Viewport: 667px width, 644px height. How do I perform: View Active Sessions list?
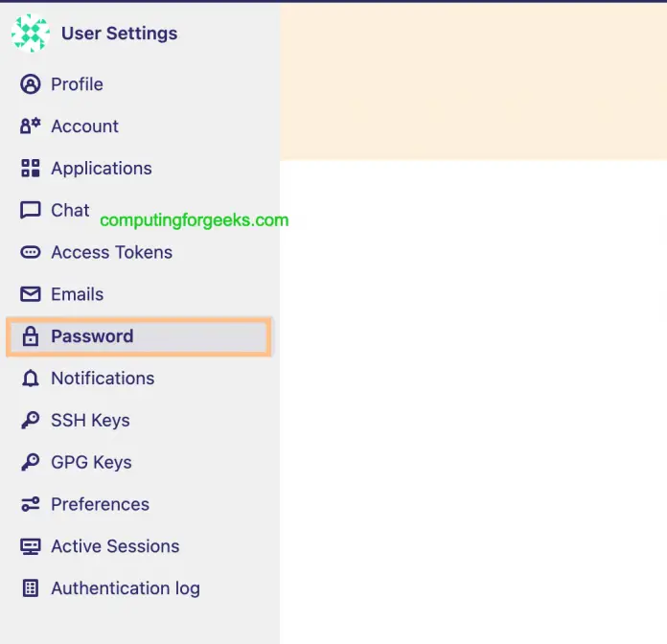pyautogui.click(x=115, y=546)
